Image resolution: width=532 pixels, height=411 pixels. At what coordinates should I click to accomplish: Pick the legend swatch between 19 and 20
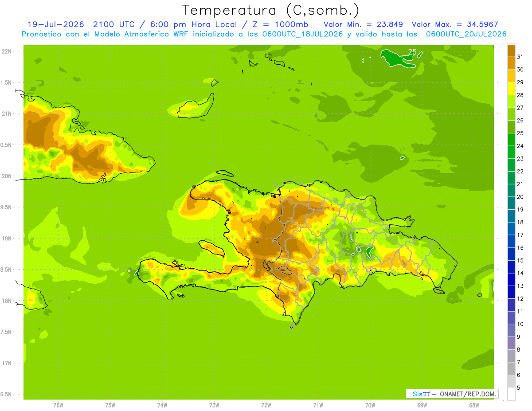point(511,203)
